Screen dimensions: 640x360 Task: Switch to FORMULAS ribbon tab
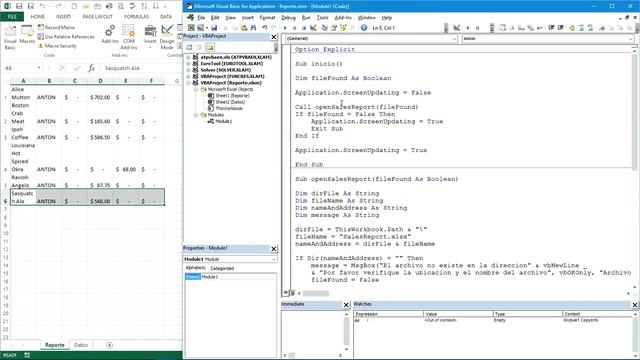tap(136, 17)
